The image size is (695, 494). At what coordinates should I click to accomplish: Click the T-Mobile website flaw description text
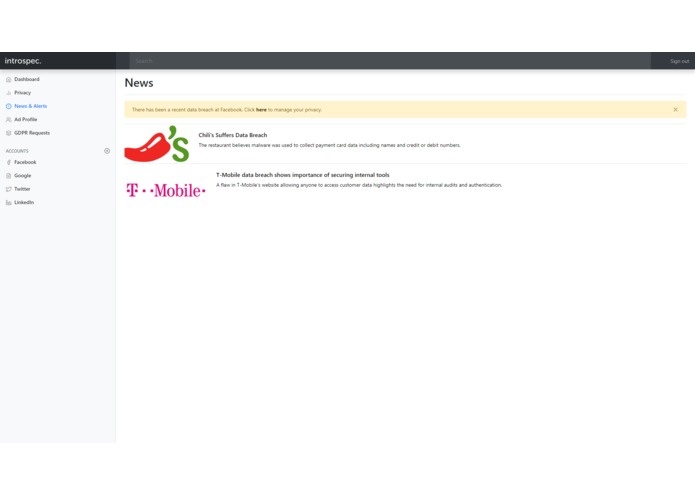(359, 185)
